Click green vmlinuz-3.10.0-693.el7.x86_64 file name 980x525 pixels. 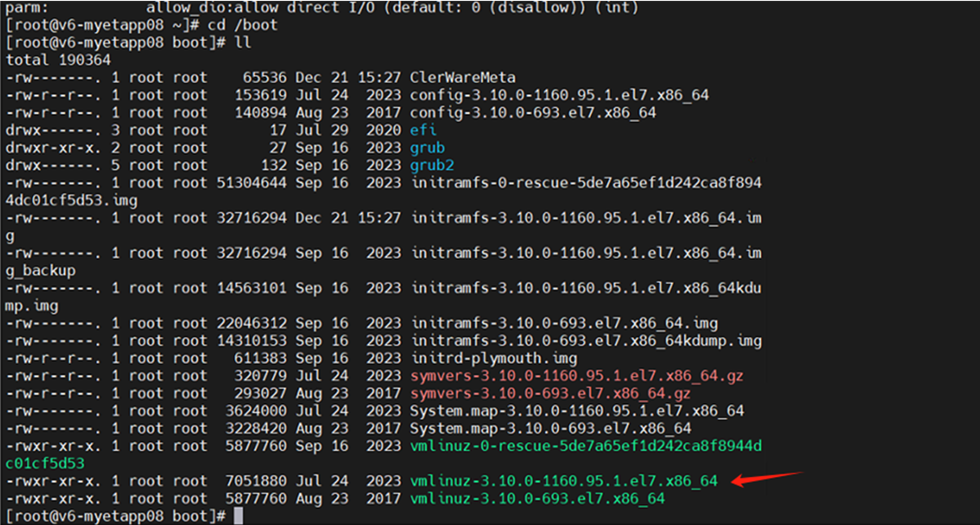[x=537, y=498]
